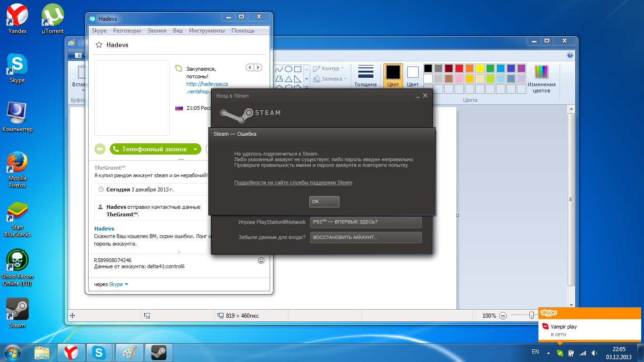Open the Звонки menu
The width and height of the screenshot is (644, 362).
pos(157,31)
